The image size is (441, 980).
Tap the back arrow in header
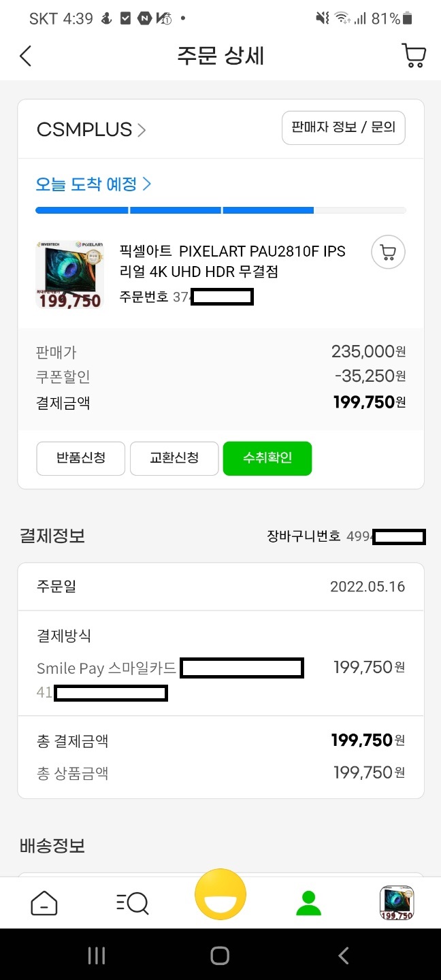(26, 56)
